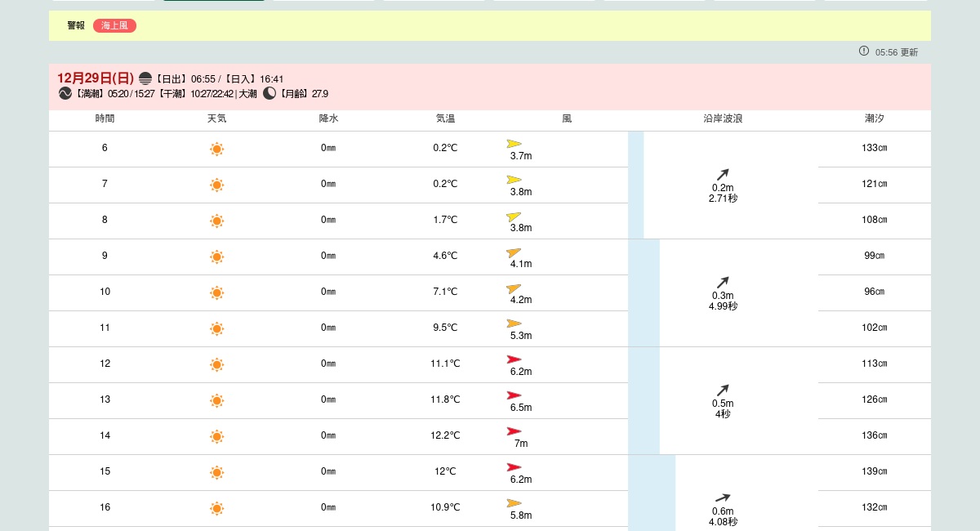Click the 12.2℃ temperature cell
This screenshot has height=531, width=980.
tap(445, 435)
